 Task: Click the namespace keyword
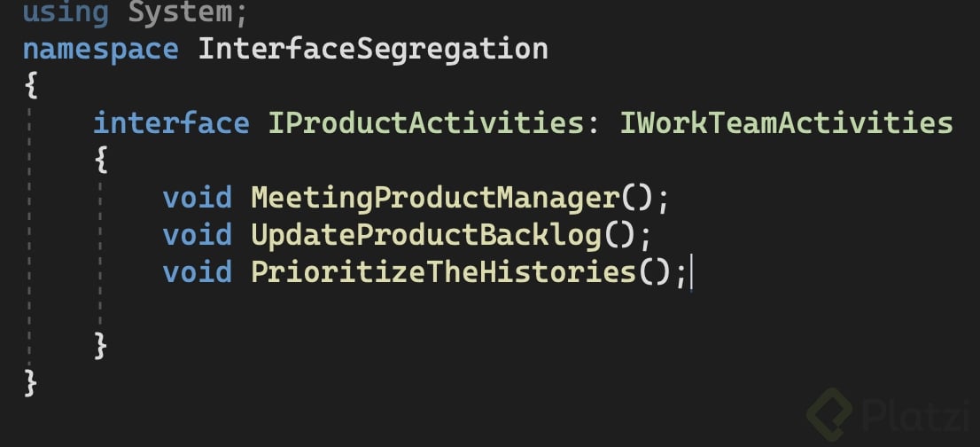click(x=100, y=47)
